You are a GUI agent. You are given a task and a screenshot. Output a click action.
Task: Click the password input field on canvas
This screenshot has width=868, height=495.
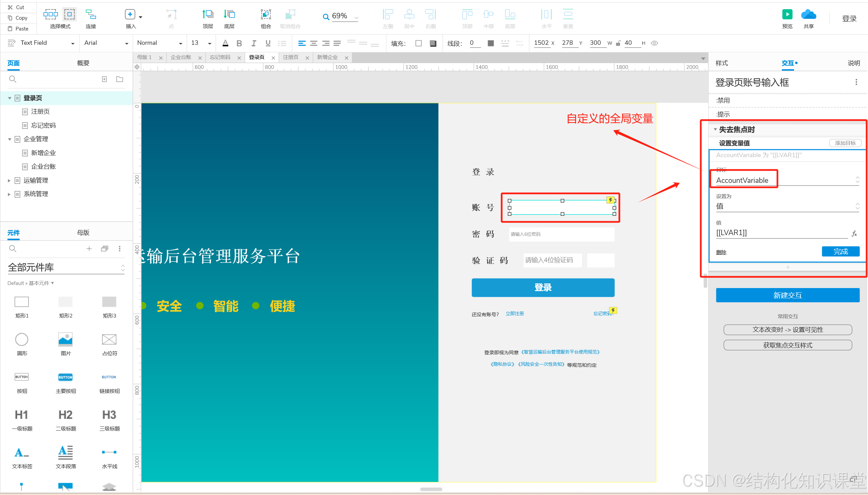pyautogui.click(x=561, y=234)
